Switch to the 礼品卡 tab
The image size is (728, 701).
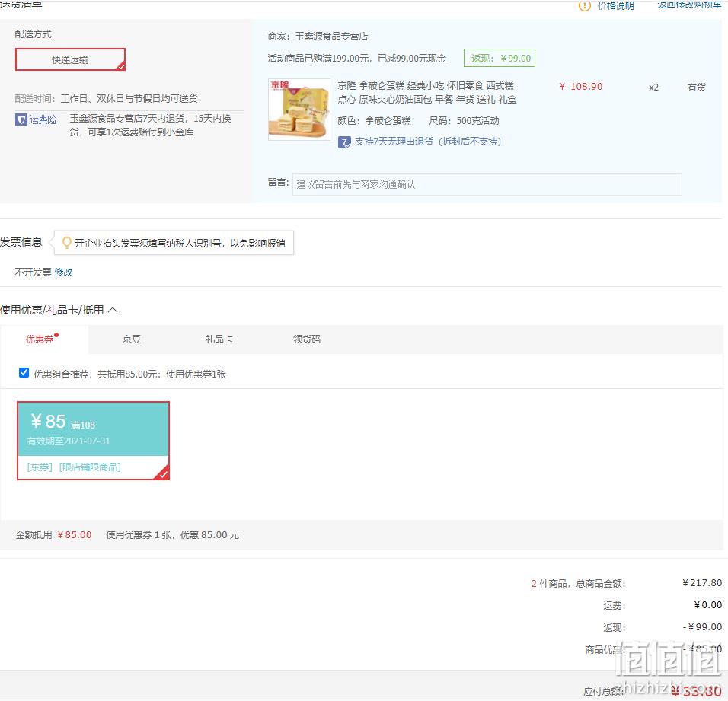pyautogui.click(x=219, y=339)
